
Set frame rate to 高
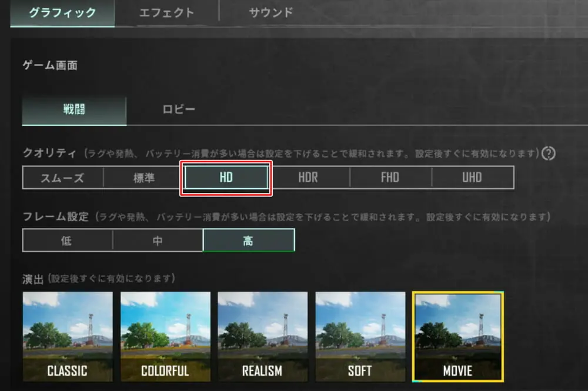point(249,240)
